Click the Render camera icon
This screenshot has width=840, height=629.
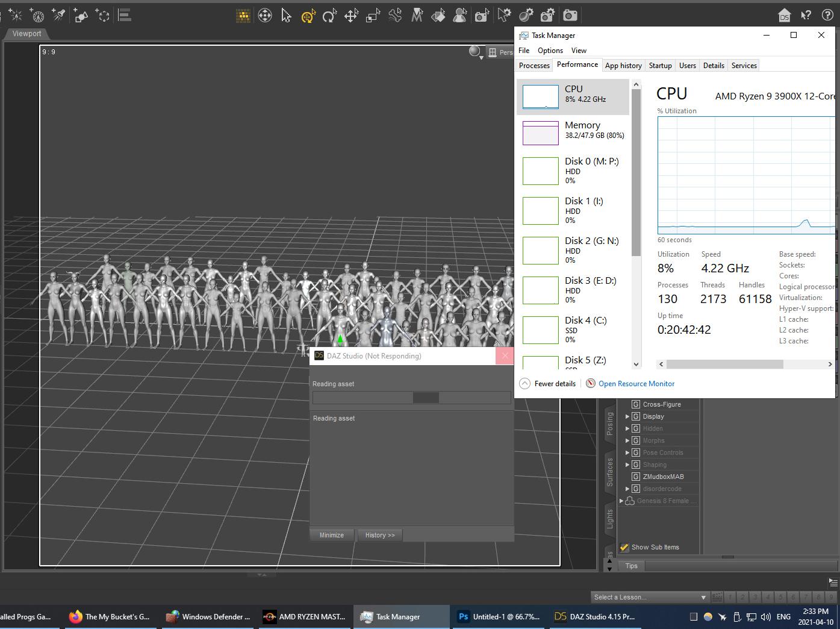click(x=570, y=16)
